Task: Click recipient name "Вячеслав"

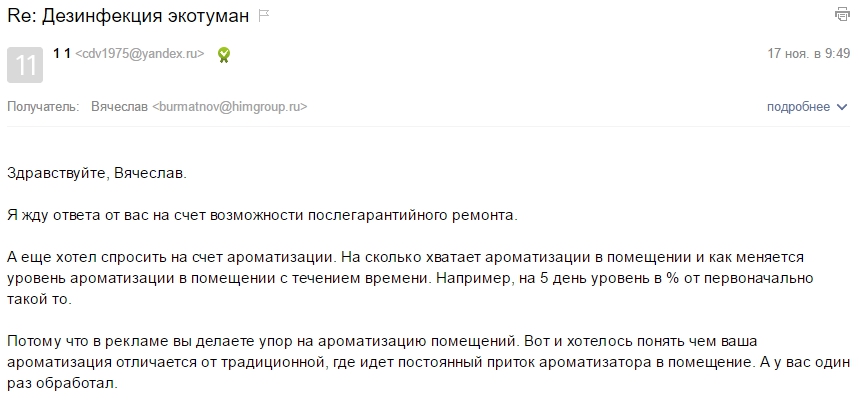Action: (119, 106)
